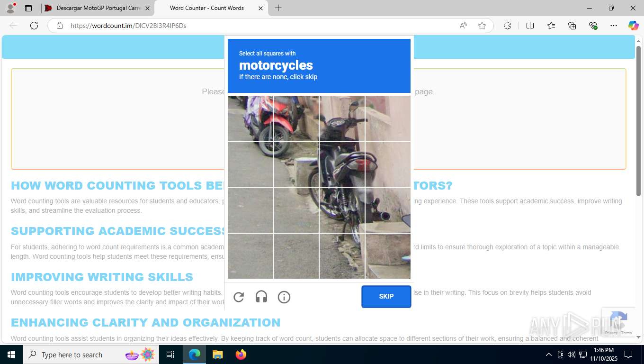644x364 pixels.
Task: Open Firefox from the taskbar
Action: click(241, 355)
